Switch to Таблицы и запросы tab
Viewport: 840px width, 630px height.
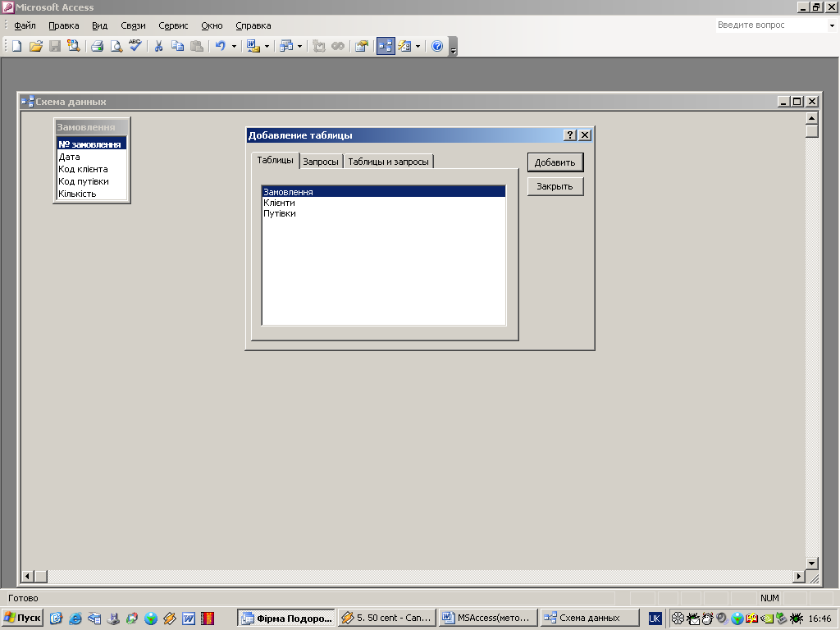point(388,162)
